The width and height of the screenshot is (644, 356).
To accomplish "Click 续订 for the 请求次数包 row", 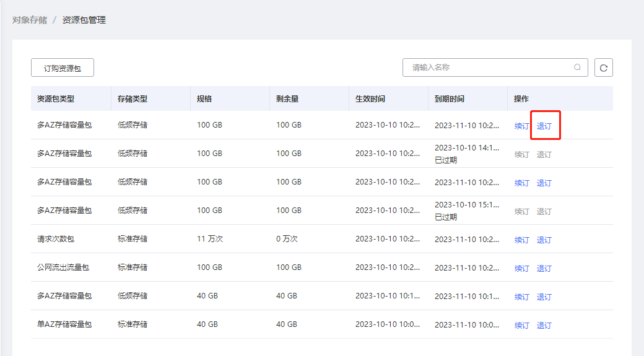I will point(522,240).
